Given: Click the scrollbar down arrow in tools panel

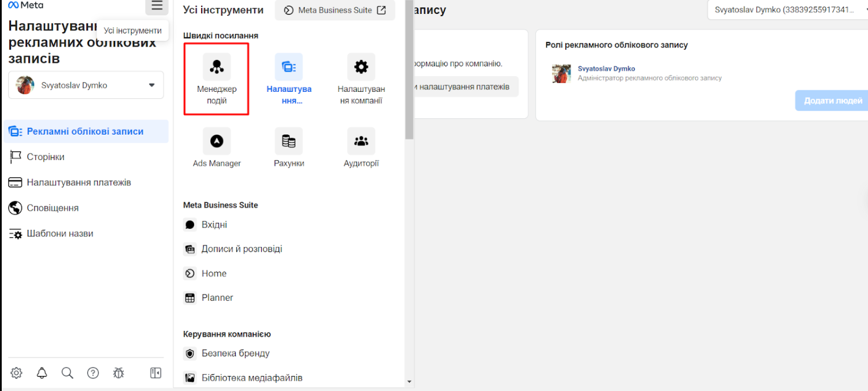Looking at the screenshot, I should click(x=409, y=382).
